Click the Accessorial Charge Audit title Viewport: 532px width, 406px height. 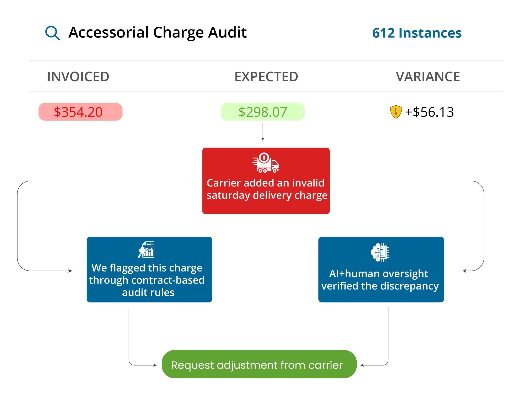[x=158, y=32]
